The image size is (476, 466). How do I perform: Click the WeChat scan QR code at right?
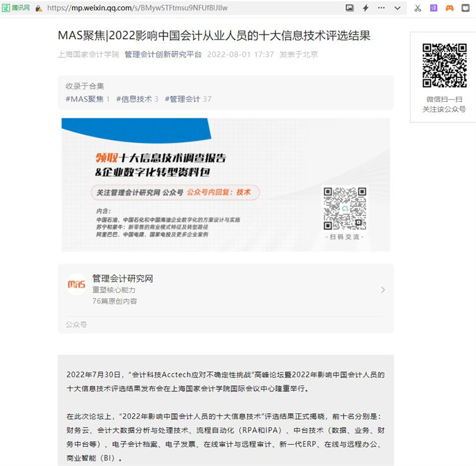[444, 65]
